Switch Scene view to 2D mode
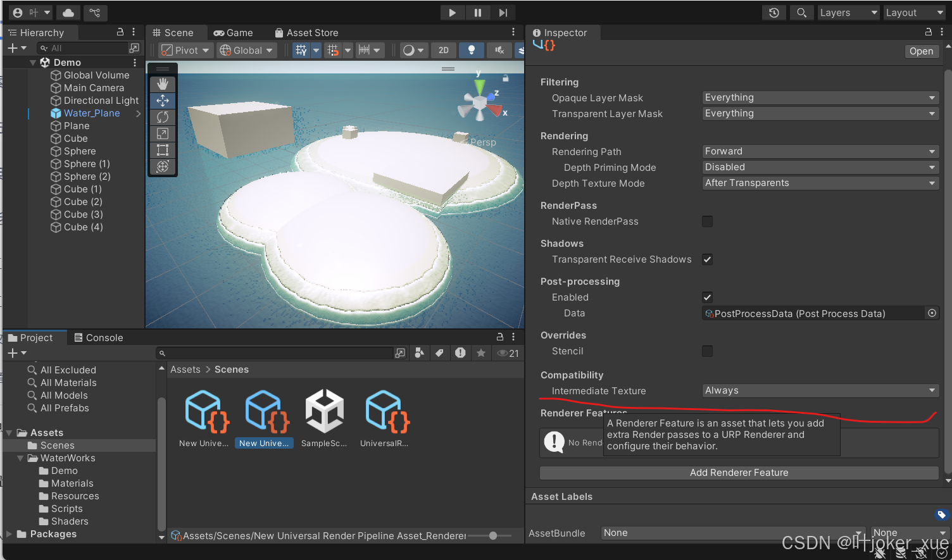The height and width of the screenshot is (560, 952). 444,50
